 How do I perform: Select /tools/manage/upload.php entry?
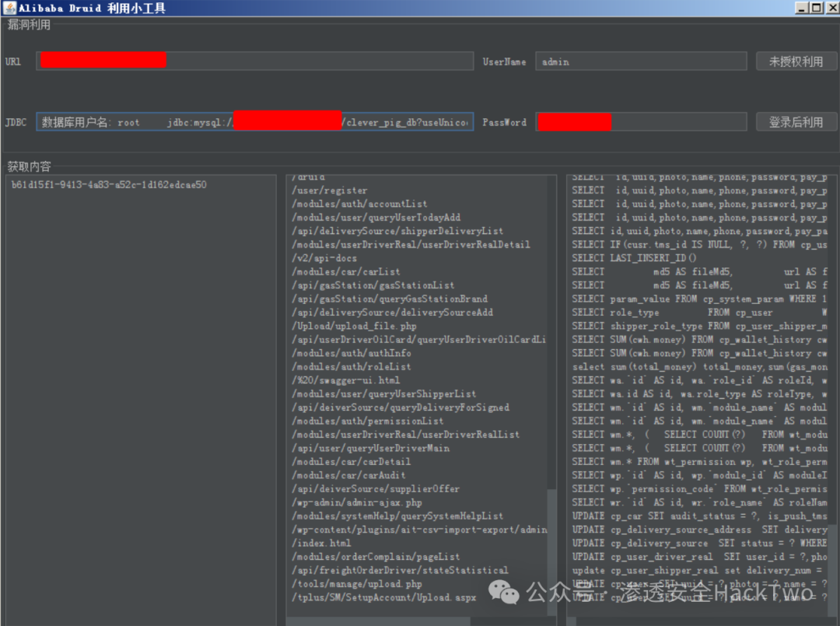coord(357,584)
